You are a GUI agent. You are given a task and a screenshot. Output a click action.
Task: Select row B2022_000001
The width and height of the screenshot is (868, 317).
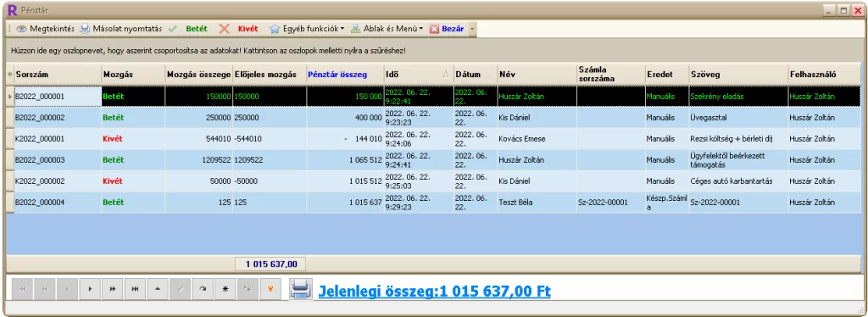[433, 96]
